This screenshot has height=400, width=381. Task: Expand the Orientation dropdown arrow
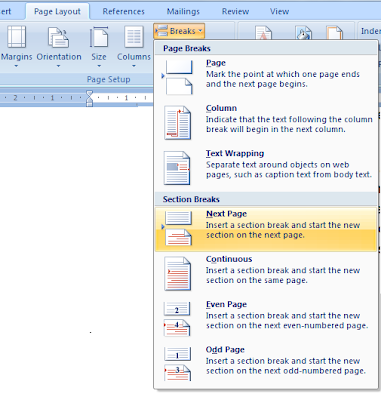click(59, 66)
